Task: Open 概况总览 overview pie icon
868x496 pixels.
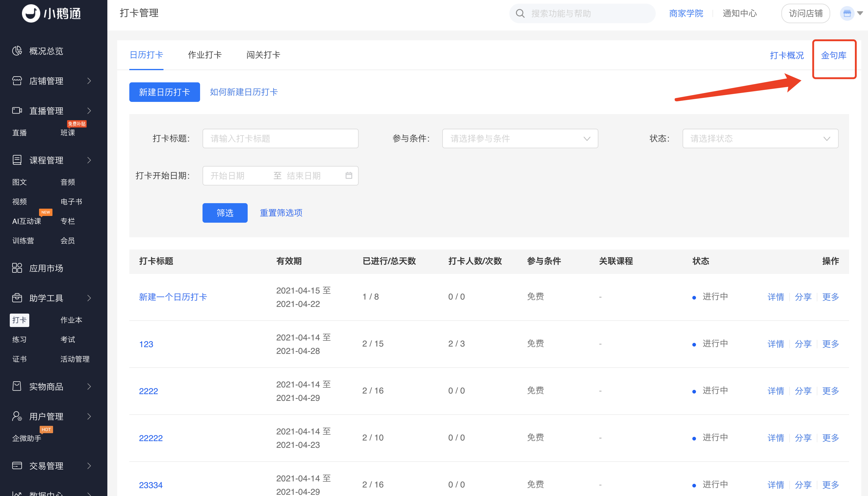Action: [17, 51]
